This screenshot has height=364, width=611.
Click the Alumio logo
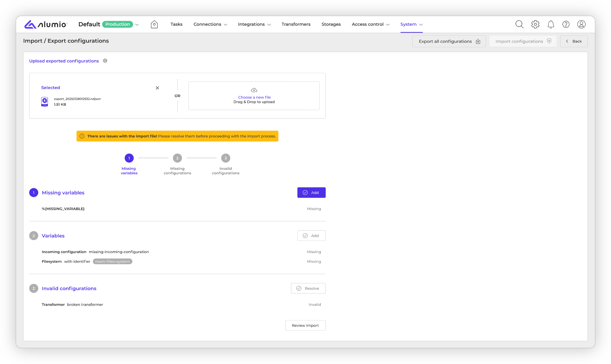click(x=46, y=24)
